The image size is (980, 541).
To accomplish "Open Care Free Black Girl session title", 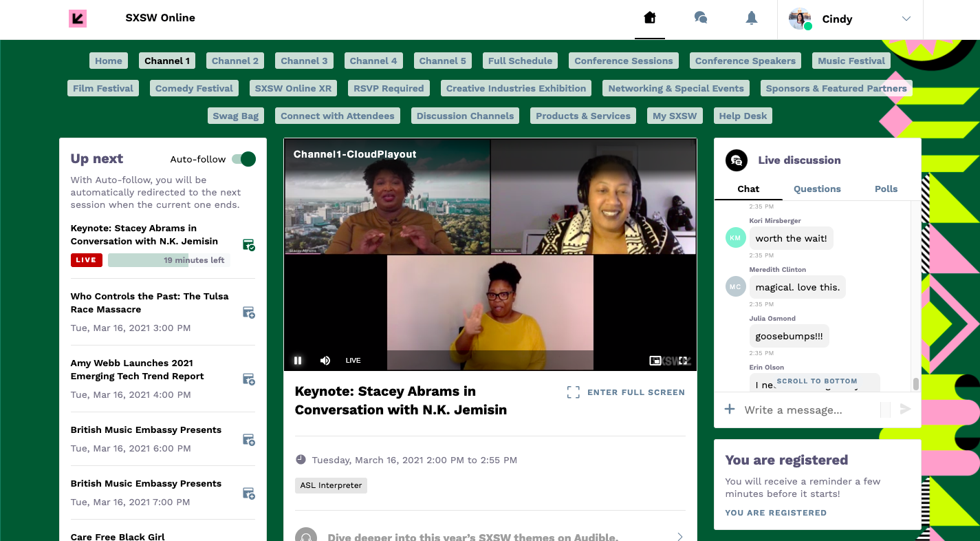I will [118, 536].
